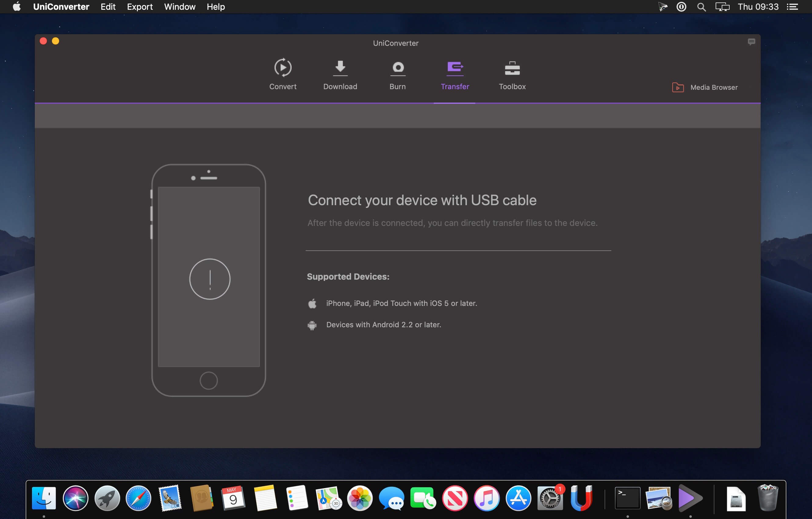The width and height of the screenshot is (812, 519).
Task: Open the Burn disc section
Action: 397,74
